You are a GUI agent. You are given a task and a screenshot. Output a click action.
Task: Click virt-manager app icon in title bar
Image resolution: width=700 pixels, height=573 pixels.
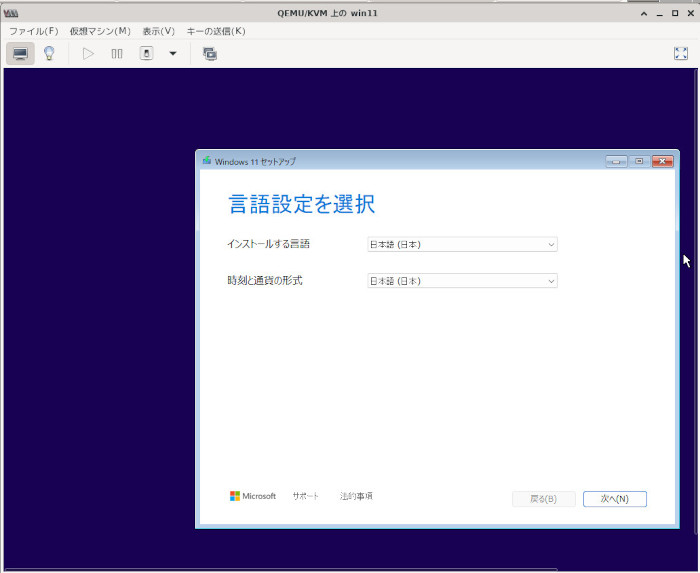pyautogui.click(x=11, y=13)
